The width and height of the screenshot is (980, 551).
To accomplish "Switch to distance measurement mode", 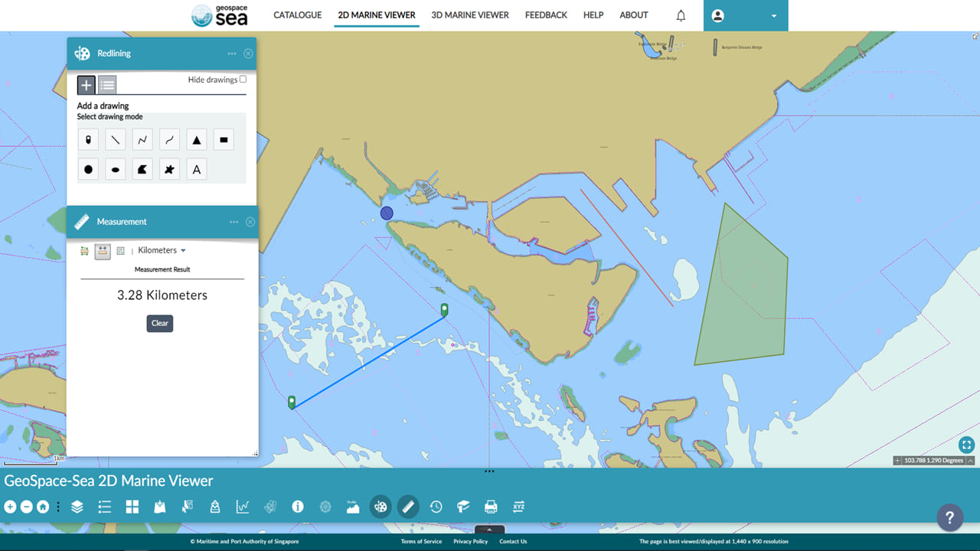I will coord(103,251).
